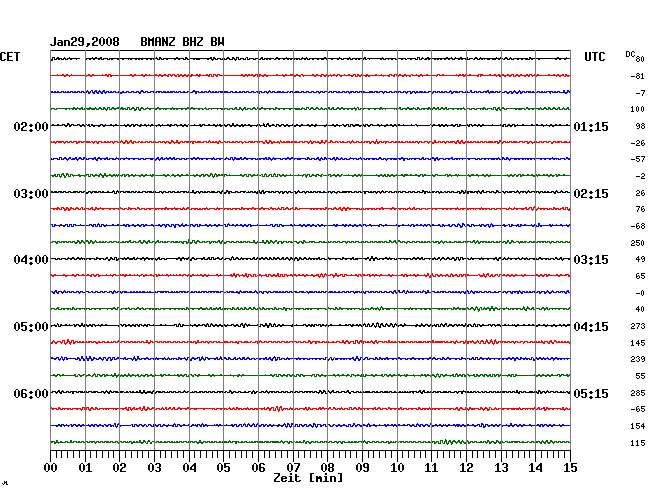Viewport: 650px width, 494px height.
Task: Click the UTC time label "03:15"
Action: tap(591, 260)
